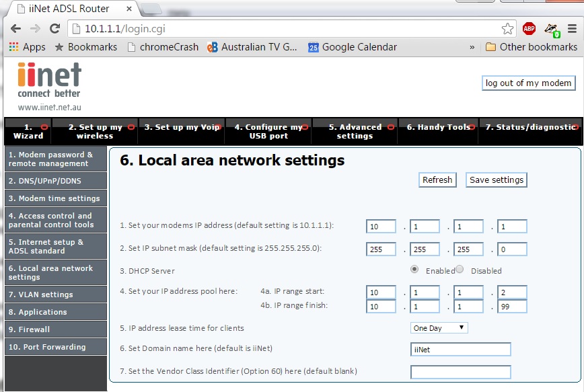This screenshot has height=392, width=584.
Task: Click the iinet logo
Action: 49,79
